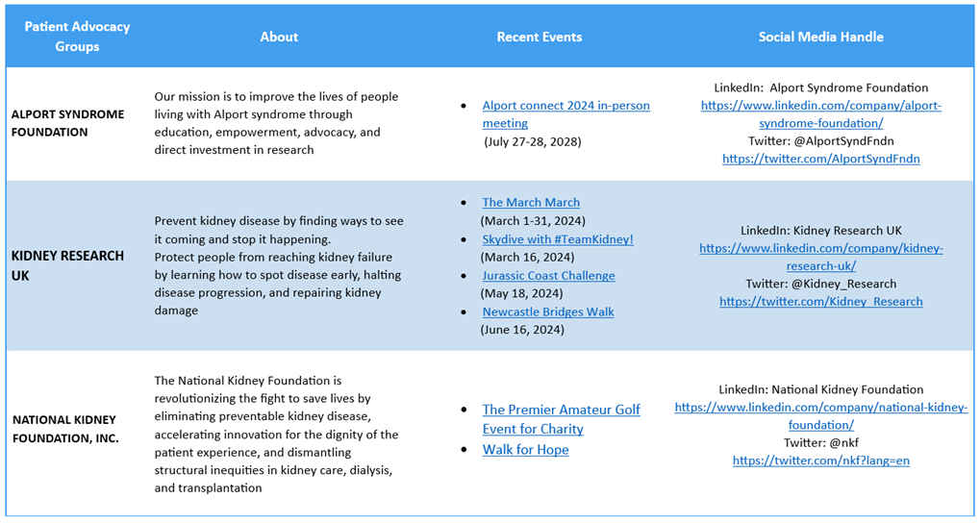Select the NATIONAL KIDNEY FOUNDATION, INC. cell
This screenshot has width=980, height=523.
click(x=65, y=429)
